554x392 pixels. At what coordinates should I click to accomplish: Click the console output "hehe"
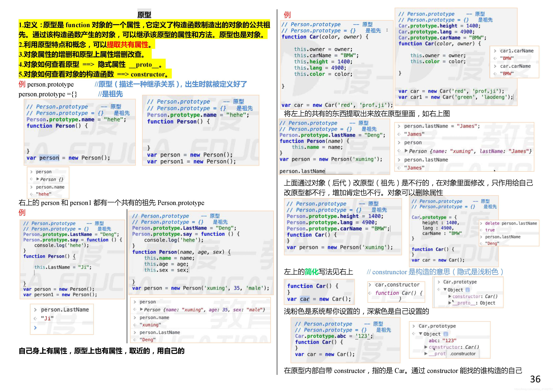click(44, 194)
